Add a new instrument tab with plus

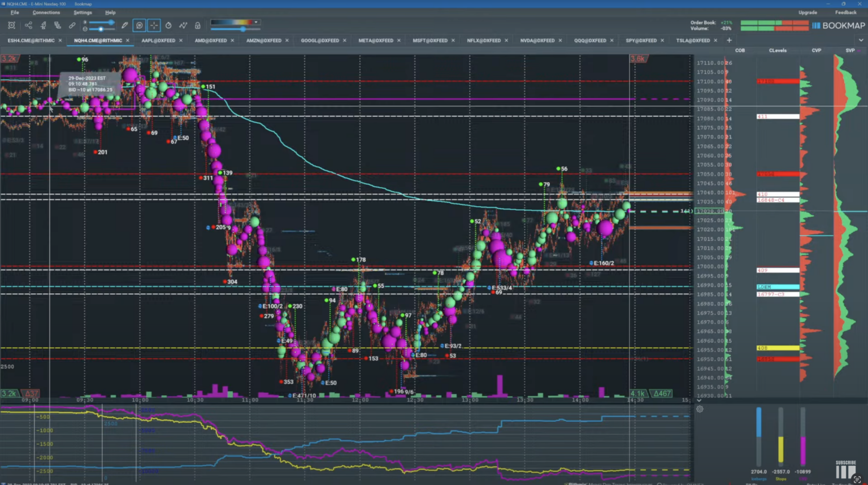click(x=729, y=40)
